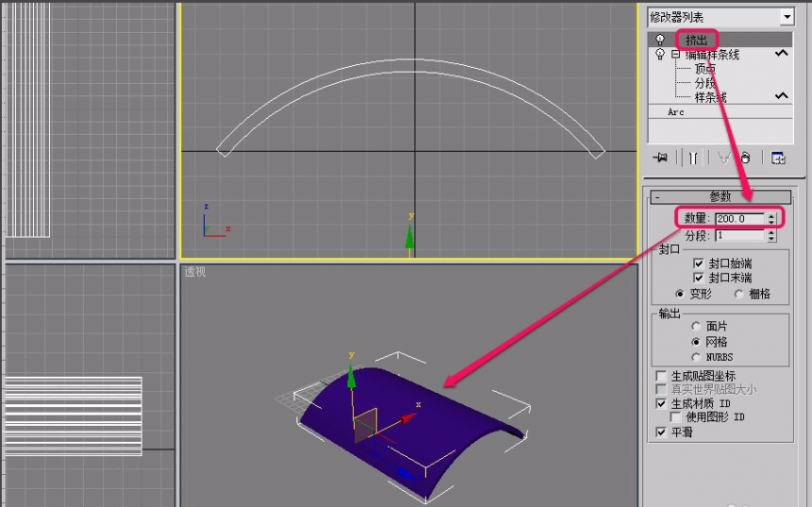The width and height of the screenshot is (812, 507).
Task: Select the Arc base object
Action: [x=676, y=111]
